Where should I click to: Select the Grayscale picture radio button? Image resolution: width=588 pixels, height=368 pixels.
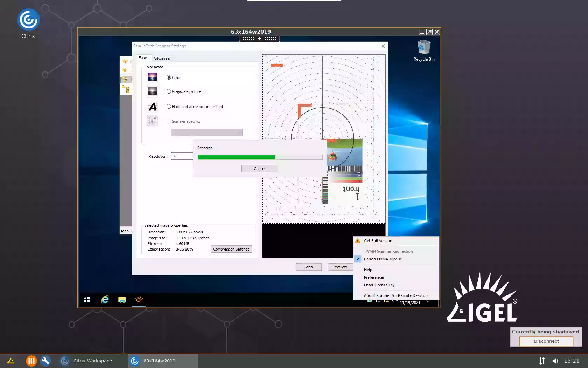[x=184, y=91]
